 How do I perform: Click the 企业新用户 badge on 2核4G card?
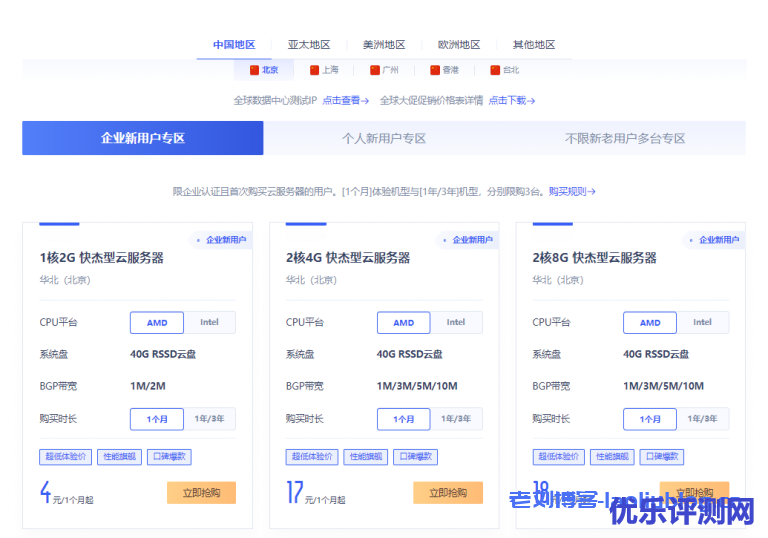[467, 240]
